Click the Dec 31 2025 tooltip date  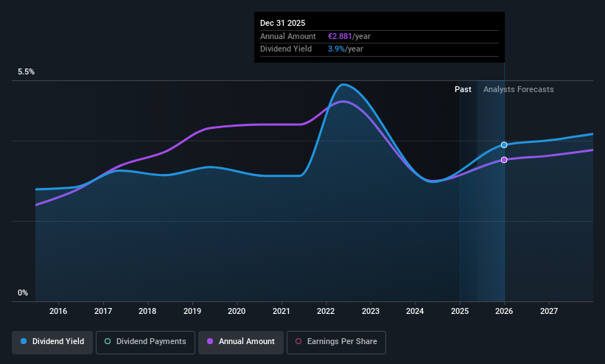pos(282,23)
